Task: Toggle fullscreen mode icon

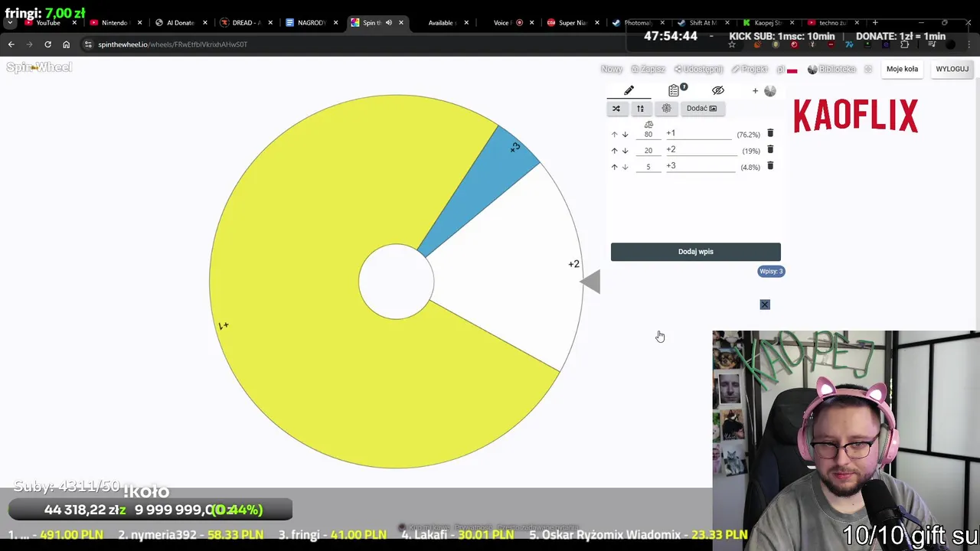Action: coord(868,69)
